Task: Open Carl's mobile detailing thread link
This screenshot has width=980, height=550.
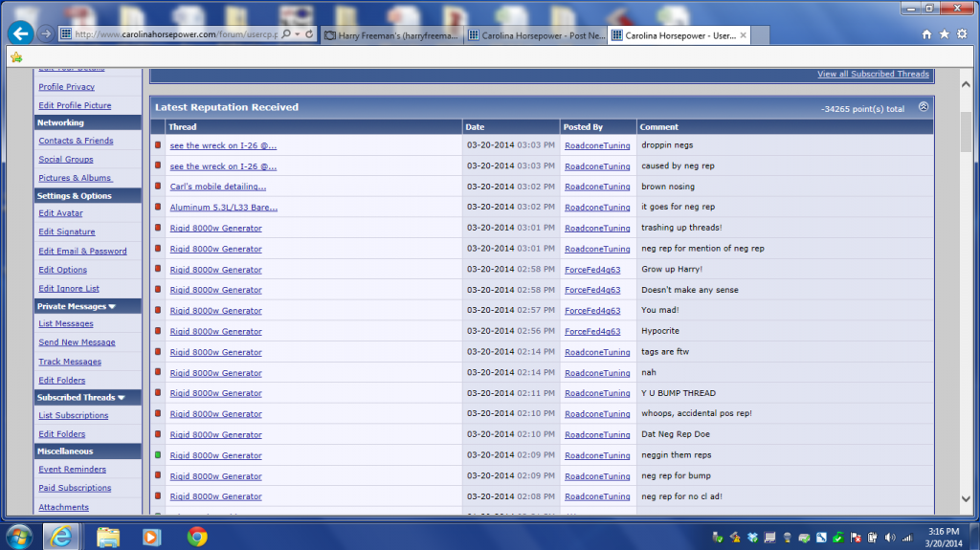Action: click(x=217, y=187)
